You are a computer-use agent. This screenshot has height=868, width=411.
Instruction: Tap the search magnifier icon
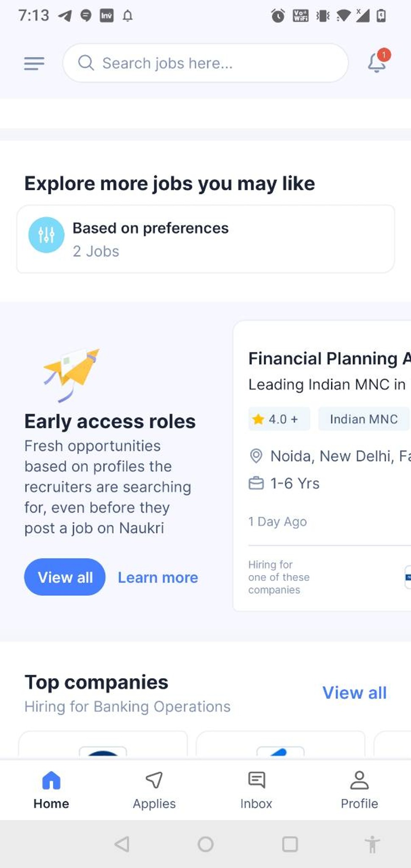[x=86, y=63]
